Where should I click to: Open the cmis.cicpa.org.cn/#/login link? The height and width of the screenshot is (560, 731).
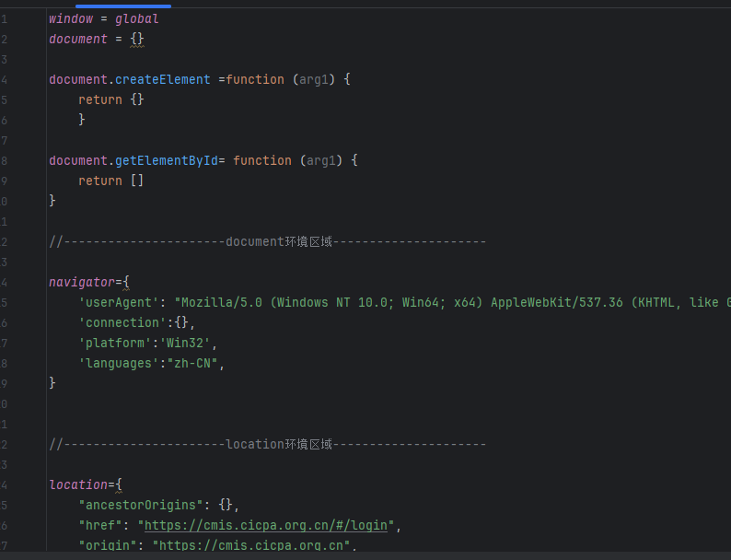point(266,526)
